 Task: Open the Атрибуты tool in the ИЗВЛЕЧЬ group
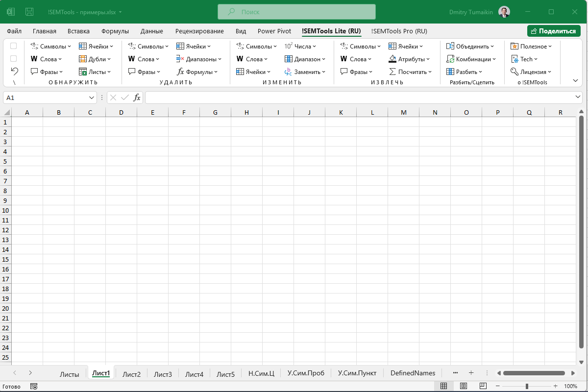click(x=409, y=59)
